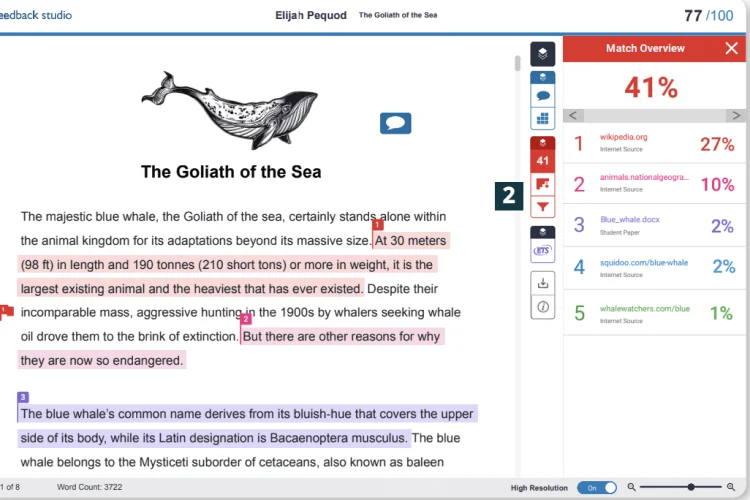This screenshot has width=750, height=500.
Task: Click match marker 2 in the text
Action: [x=246, y=319]
